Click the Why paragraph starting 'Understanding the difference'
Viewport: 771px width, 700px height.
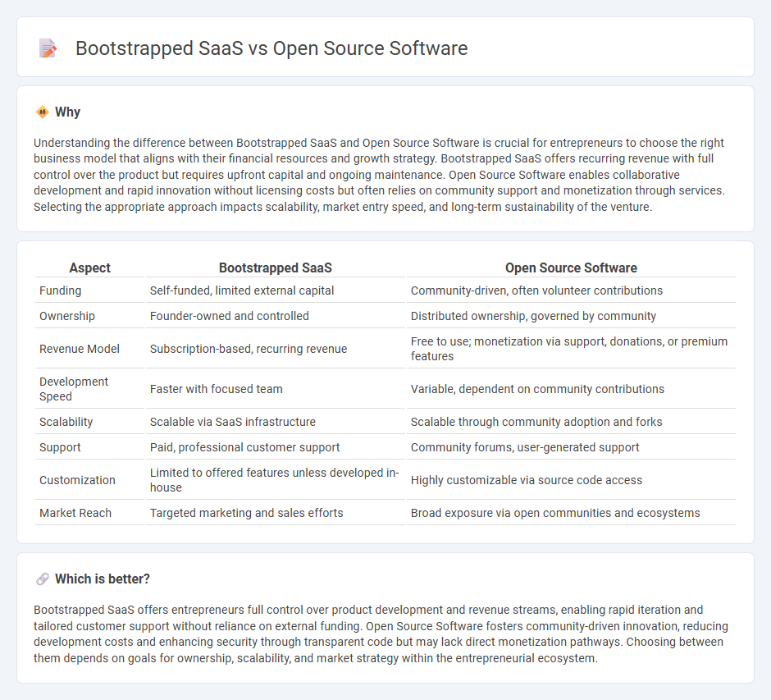click(379, 175)
